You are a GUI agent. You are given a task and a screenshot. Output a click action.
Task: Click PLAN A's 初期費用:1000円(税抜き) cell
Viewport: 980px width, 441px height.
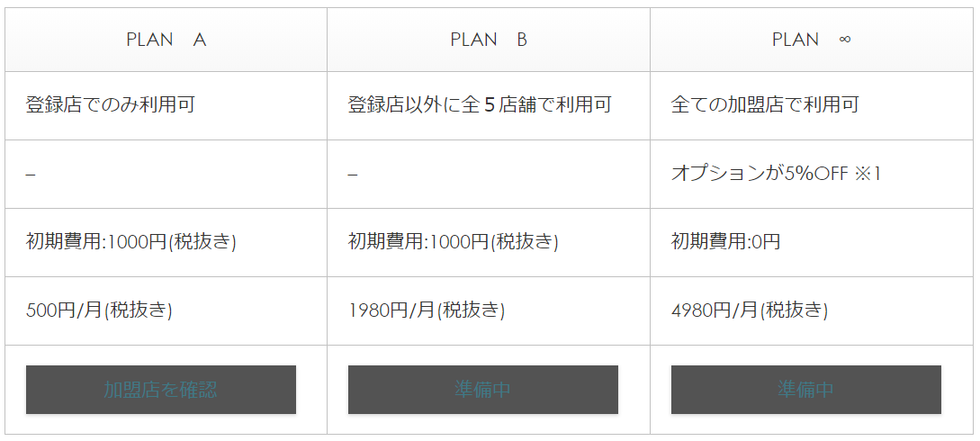click(131, 242)
